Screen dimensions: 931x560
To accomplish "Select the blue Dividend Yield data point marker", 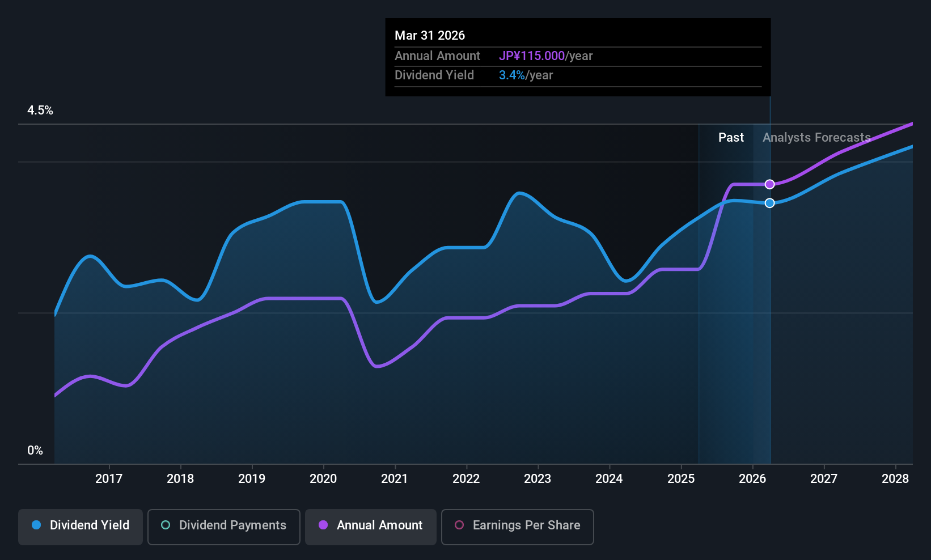I will point(769,203).
